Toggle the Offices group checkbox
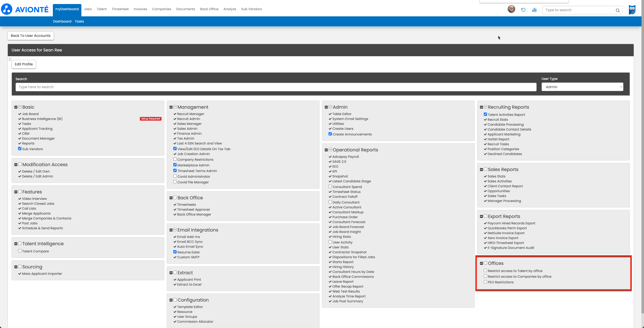 pyautogui.click(x=486, y=263)
